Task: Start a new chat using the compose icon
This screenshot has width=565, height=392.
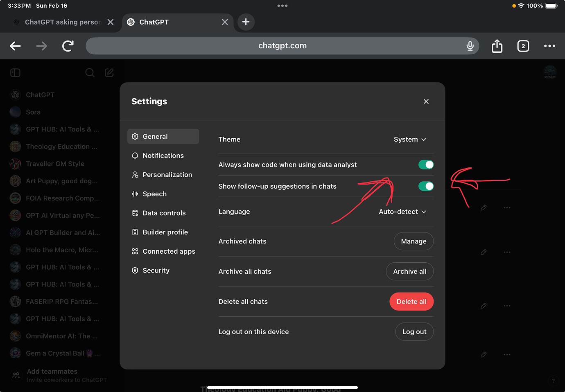Action: (x=109, y=72)
